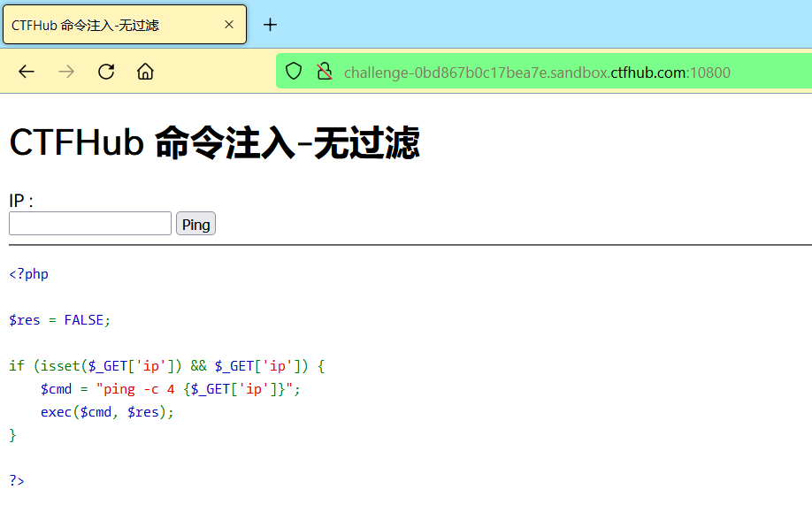812x505 pixels.
Task: Open the browser home page
Action: [x=146, y=72]
